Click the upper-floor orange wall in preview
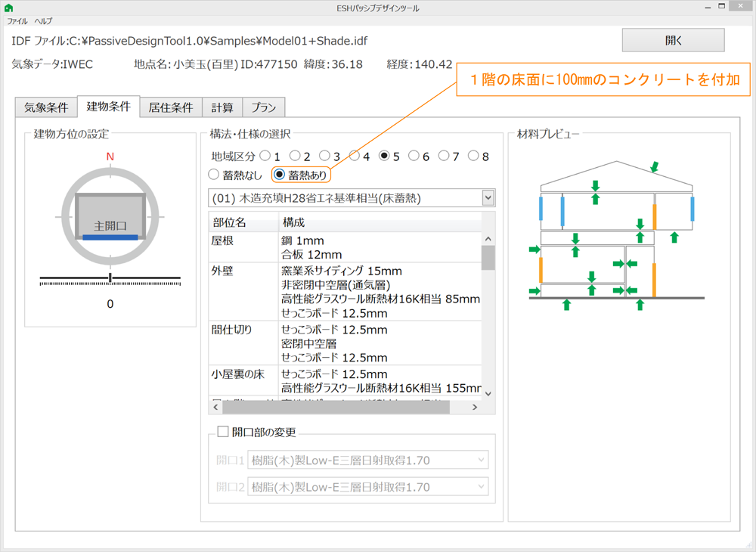The image size is (756, 552). [x=655, y=216]
